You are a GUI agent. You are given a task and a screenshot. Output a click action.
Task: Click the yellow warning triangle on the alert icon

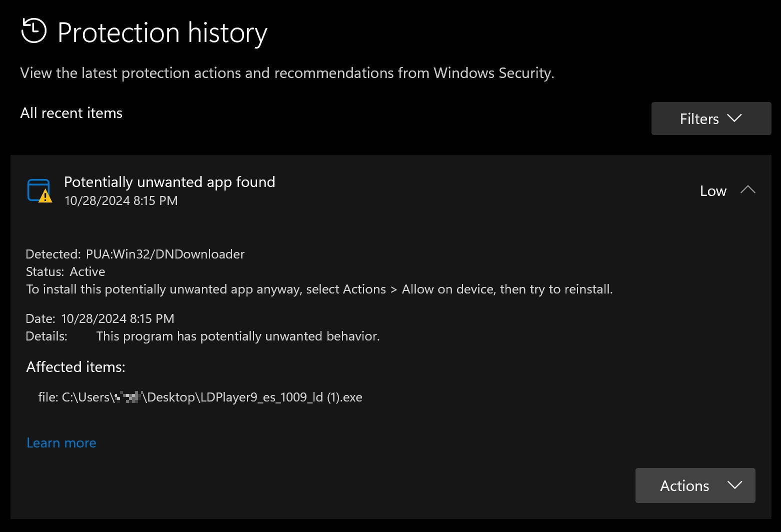(x=44, y=196)
